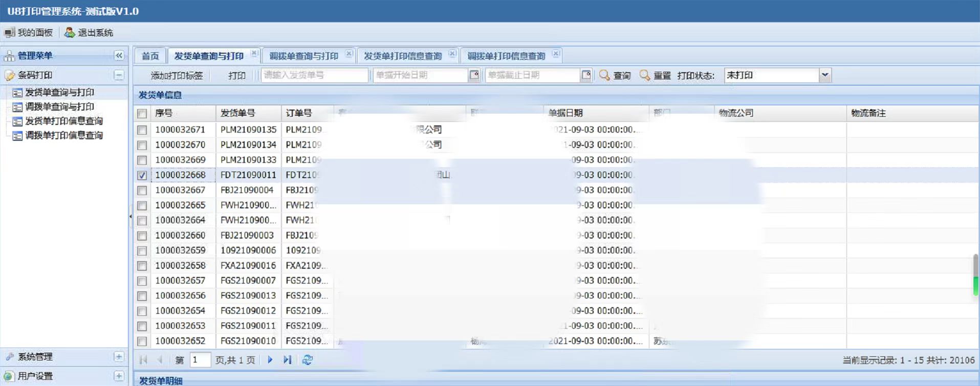This screenshot has width=980, height=386.
Task: Open 发货单查询与打印 in sidebar tree
Action: pyautogui.click(x=59, y=93)
